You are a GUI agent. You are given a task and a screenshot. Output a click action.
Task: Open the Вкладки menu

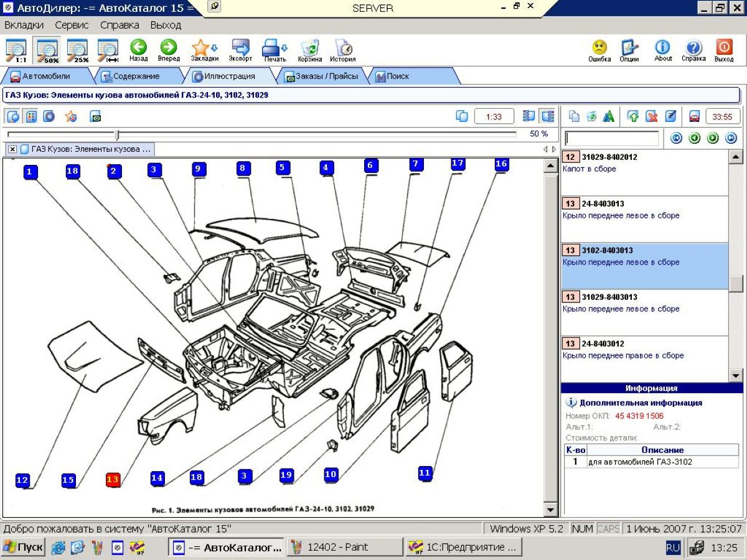(24, 26)
